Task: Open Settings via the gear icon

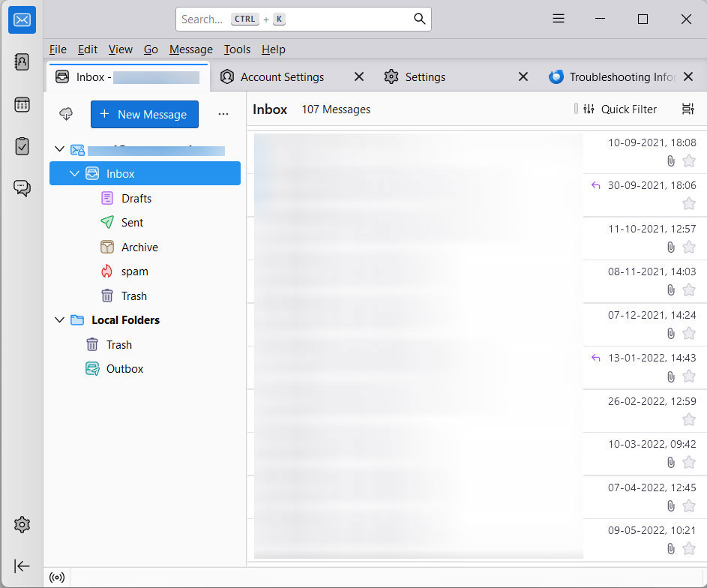Action: click(22, 524)
